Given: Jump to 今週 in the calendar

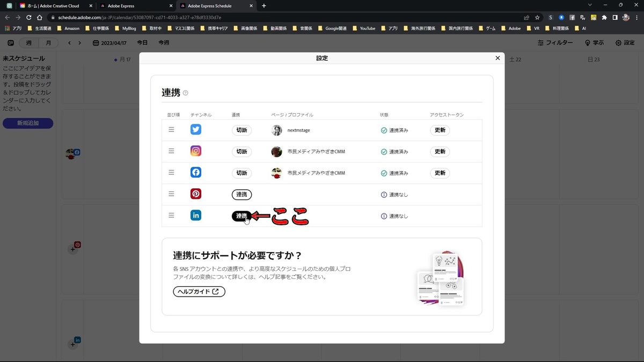Looking at the screenshot, I should (x=164, y=43).
